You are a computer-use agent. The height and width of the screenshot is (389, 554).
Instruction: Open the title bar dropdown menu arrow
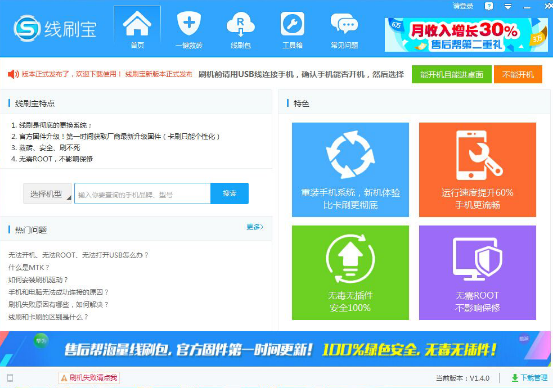(x=508, y=6)
